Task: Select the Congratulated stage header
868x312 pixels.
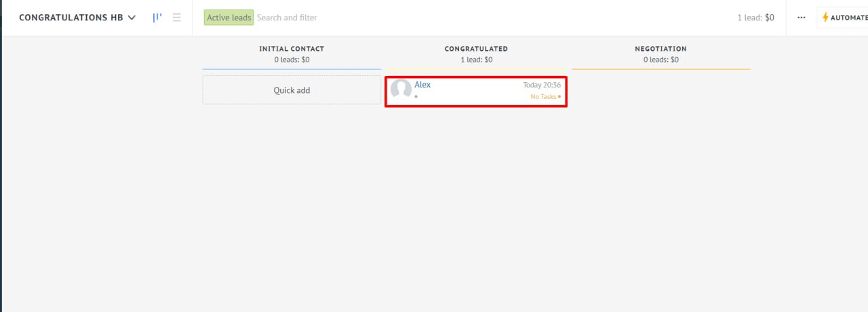Action: (476, 49)
